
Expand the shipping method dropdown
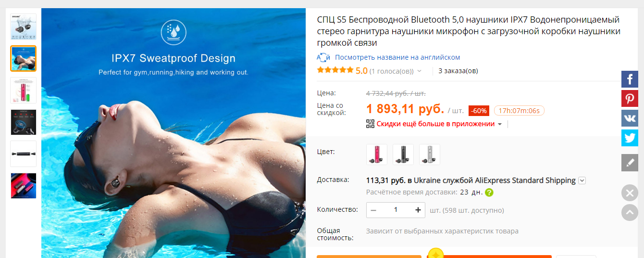tap(582, 181)
